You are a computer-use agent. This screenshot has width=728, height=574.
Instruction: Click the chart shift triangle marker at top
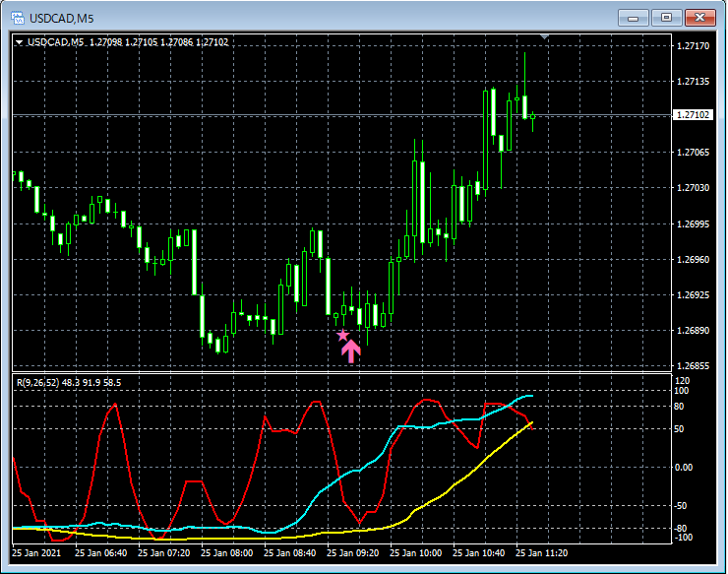tap(545, 36)
